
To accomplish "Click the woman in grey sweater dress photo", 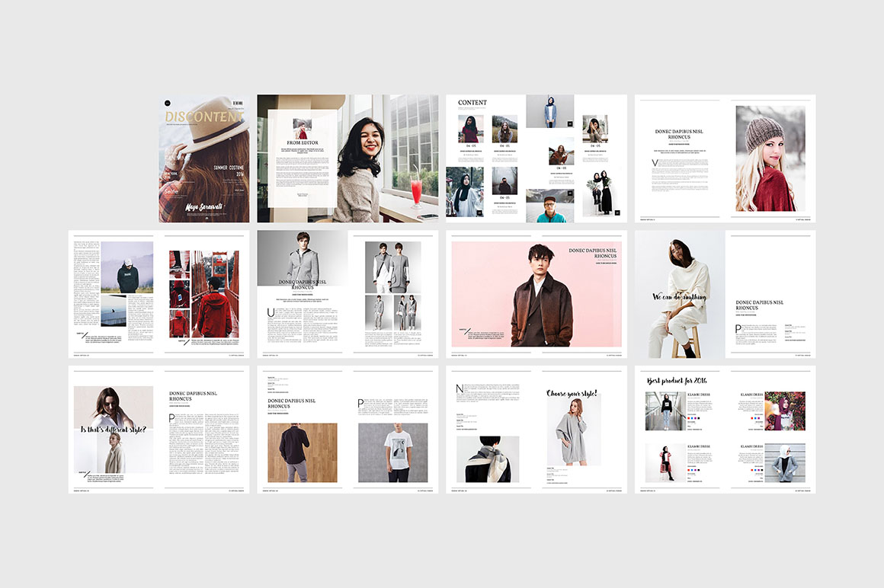I will pyautogui.click(x=573, y=429).
